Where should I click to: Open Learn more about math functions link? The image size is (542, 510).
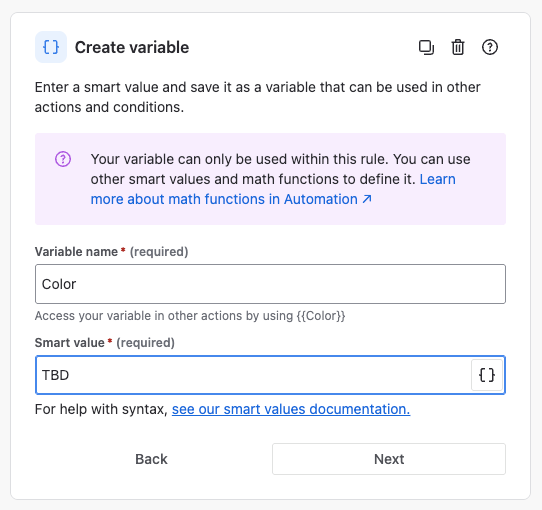(273, 189)
